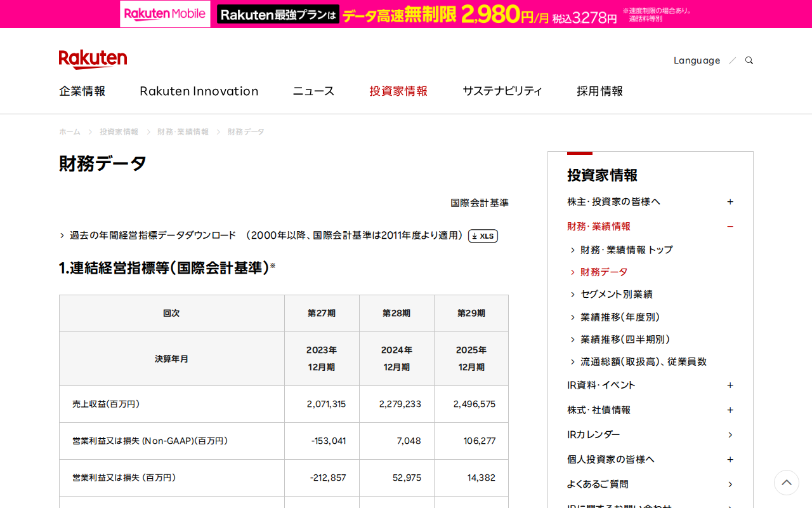Expand 株式・社債情報 plus icon
This screenshot has width=812, height=508.
(730, 410)
